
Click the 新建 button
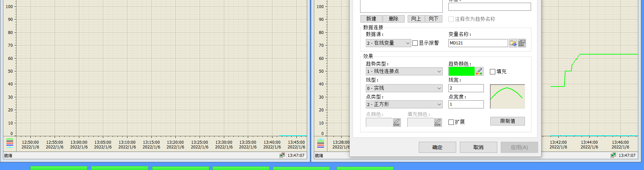pyautogui.click(x=371, y=19)
